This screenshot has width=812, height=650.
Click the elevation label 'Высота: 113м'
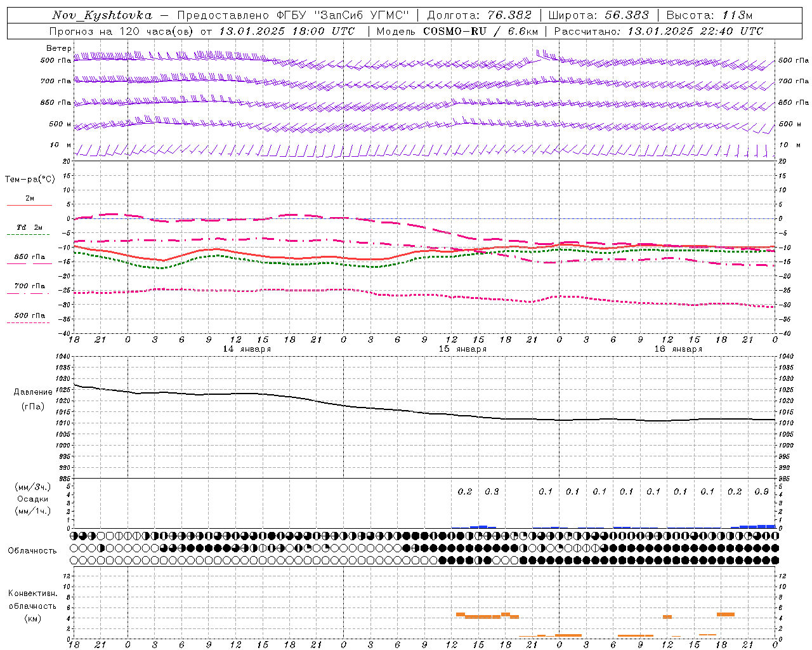pyautogui.click(x=709, y=15)
